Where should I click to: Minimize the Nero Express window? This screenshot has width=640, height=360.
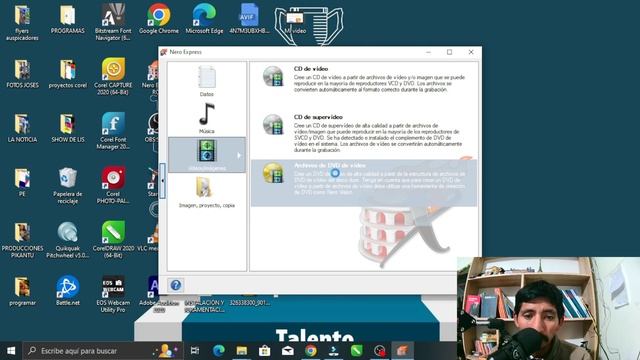(x=428, y=52)
